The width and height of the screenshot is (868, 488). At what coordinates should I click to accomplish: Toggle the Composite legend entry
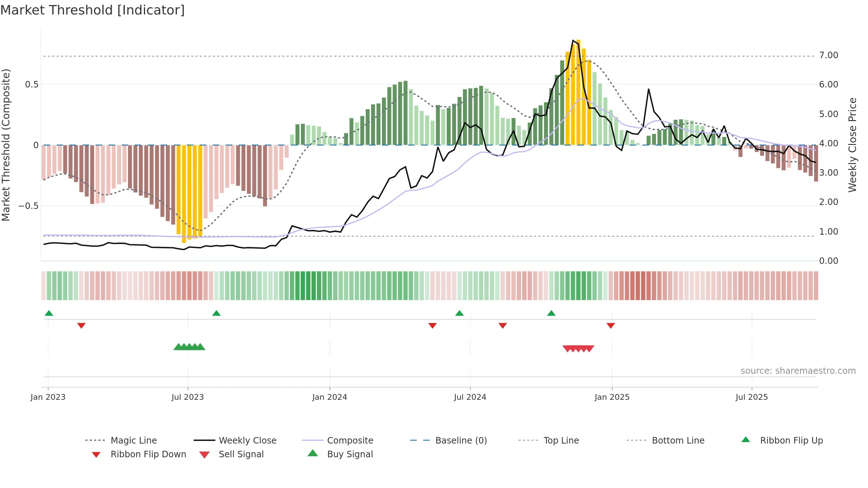pos(337,440)
